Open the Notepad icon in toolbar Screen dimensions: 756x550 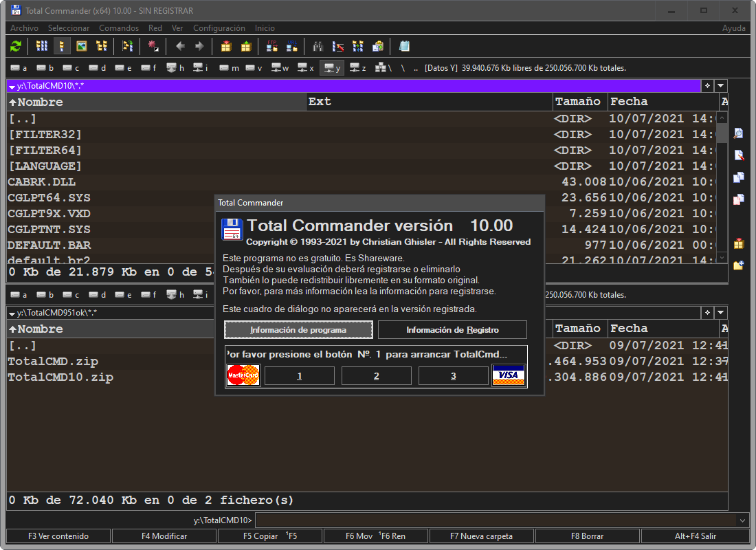click(404, 46)
